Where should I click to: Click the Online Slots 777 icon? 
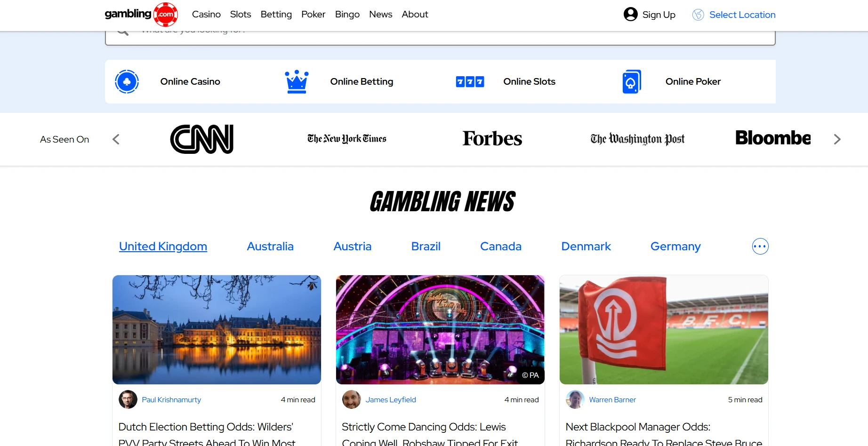(x=470, y=82)
